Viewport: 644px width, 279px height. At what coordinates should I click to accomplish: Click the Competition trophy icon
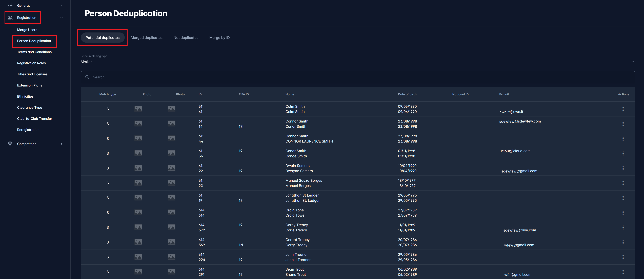10,144
